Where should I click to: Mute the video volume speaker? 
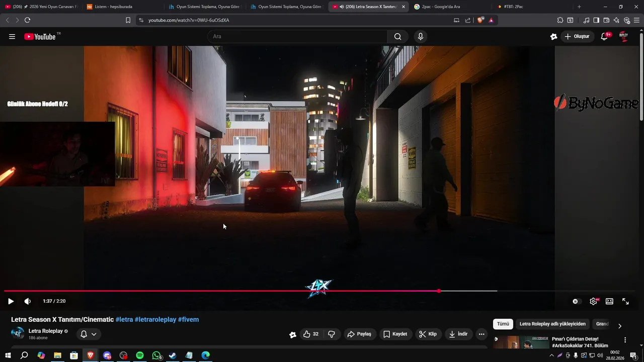[27, 301]
